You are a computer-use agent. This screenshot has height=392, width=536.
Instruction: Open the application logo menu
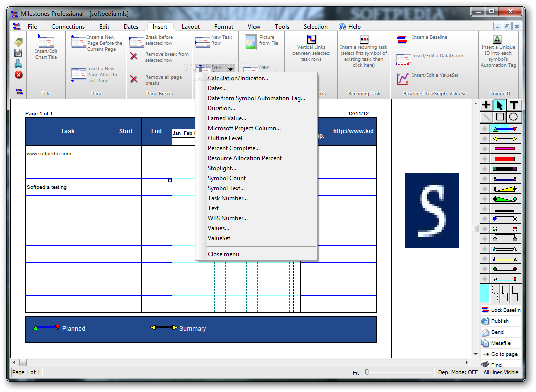click(x=17, y=27)
